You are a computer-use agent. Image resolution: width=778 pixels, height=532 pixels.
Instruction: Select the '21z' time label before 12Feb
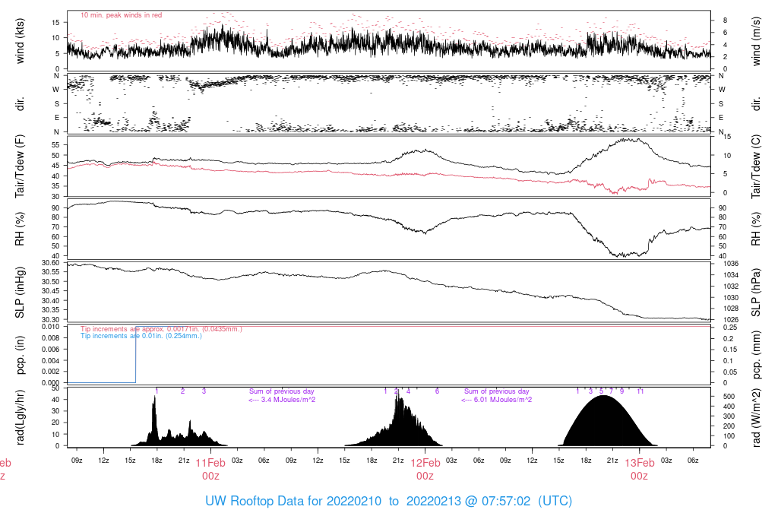tap(398, 461)
